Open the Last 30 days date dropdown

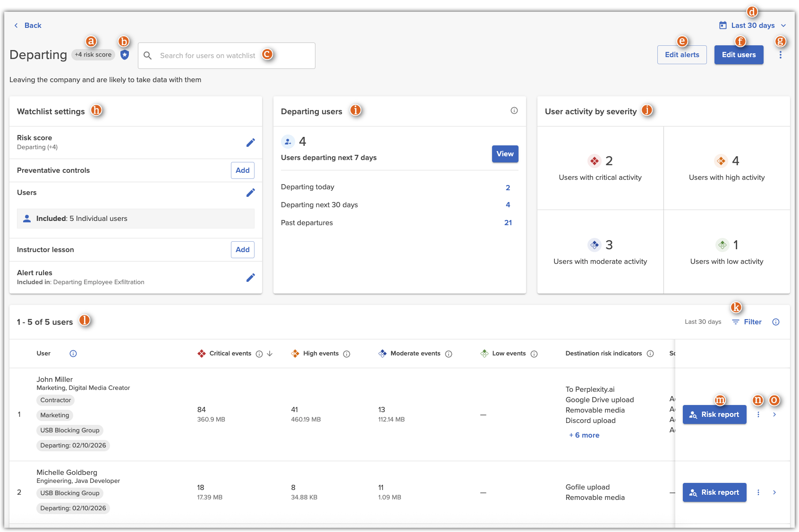(753, 25)
